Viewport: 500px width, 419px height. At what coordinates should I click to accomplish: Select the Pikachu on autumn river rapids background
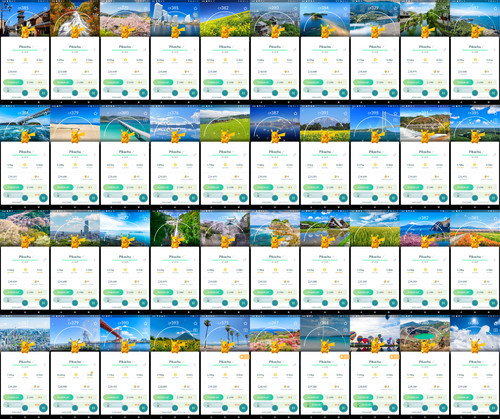[x=425, y=136]
